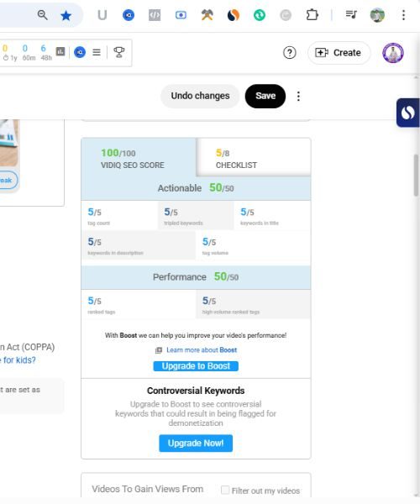
Task: Click the zoom magnifier icon in address bar
Action: click(x=42, y=15)
